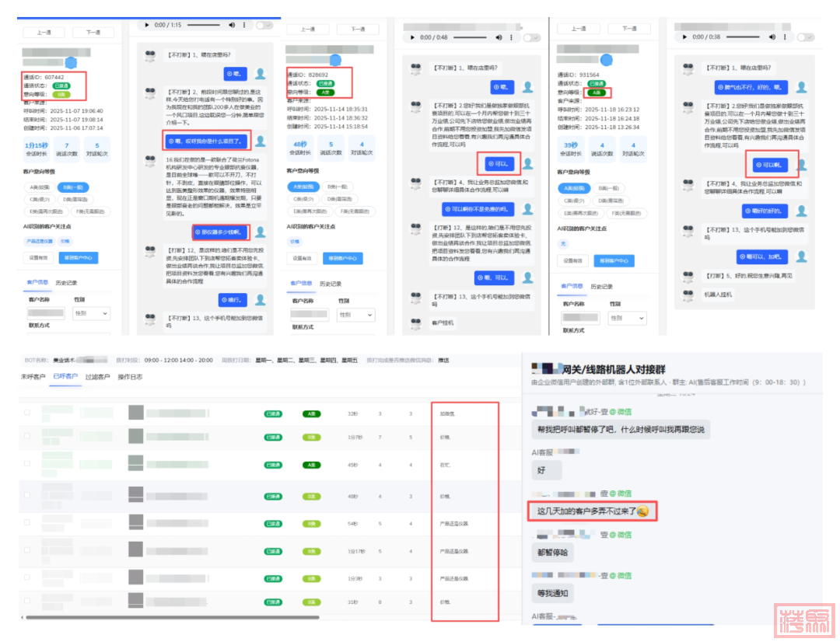
Task: Open more options on 0:38 audio player
Action: (783, 37)
